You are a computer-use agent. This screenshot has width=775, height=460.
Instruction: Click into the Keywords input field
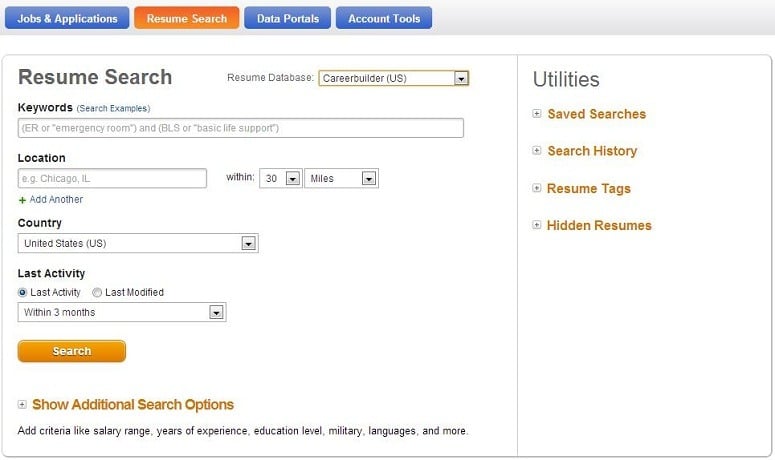tap(240, 128)
